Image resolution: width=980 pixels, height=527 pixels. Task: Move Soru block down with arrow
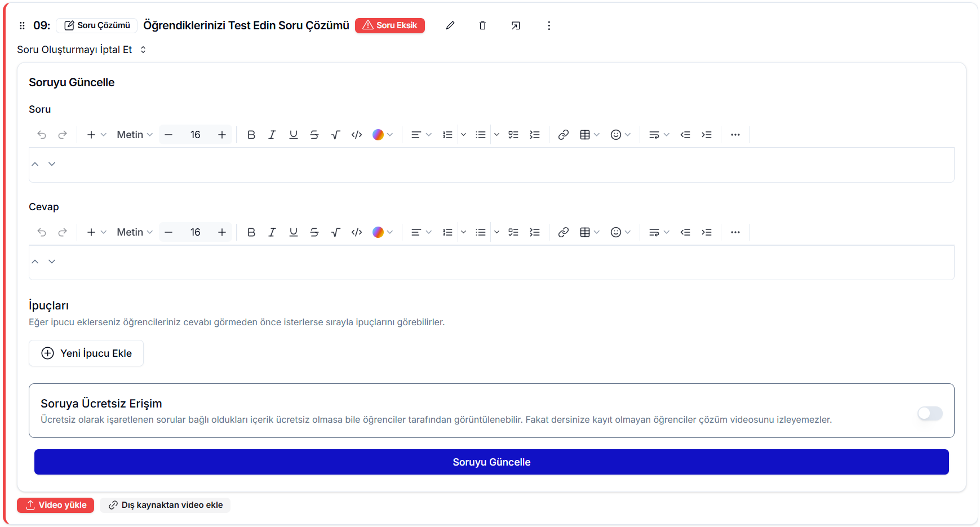(52, 164)
